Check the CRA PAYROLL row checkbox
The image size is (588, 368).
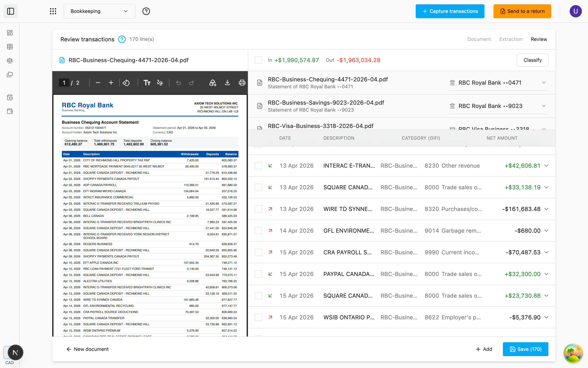click(258, 252)
